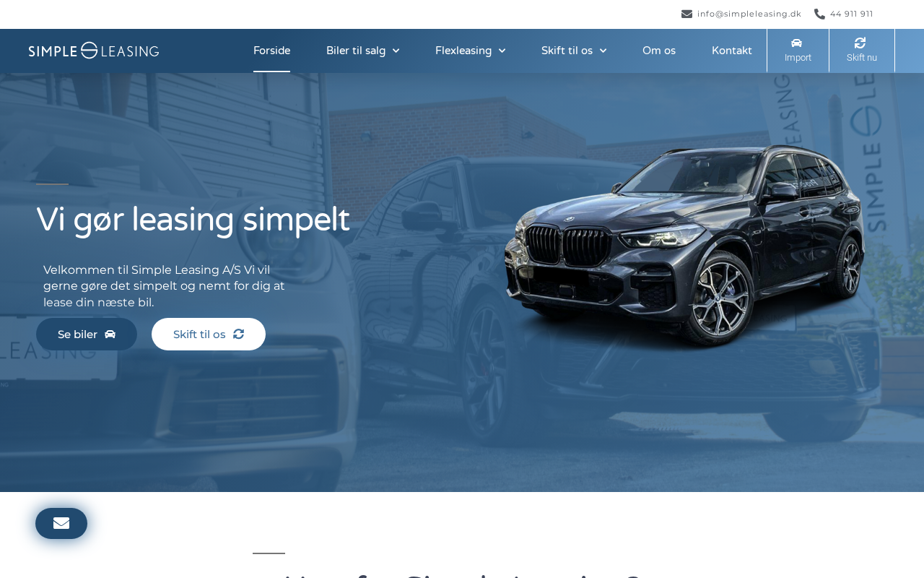Click the car icon in the Se biler button

(110, 335)
